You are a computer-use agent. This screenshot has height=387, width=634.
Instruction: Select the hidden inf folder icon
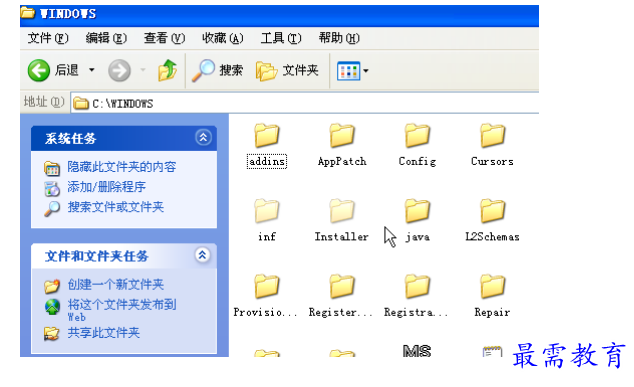coord(267,211)
